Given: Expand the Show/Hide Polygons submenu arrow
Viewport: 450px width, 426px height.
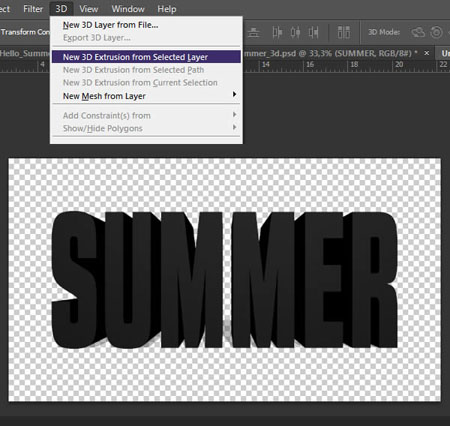Looking at the screenshot, I should click(x=235, y=127).
